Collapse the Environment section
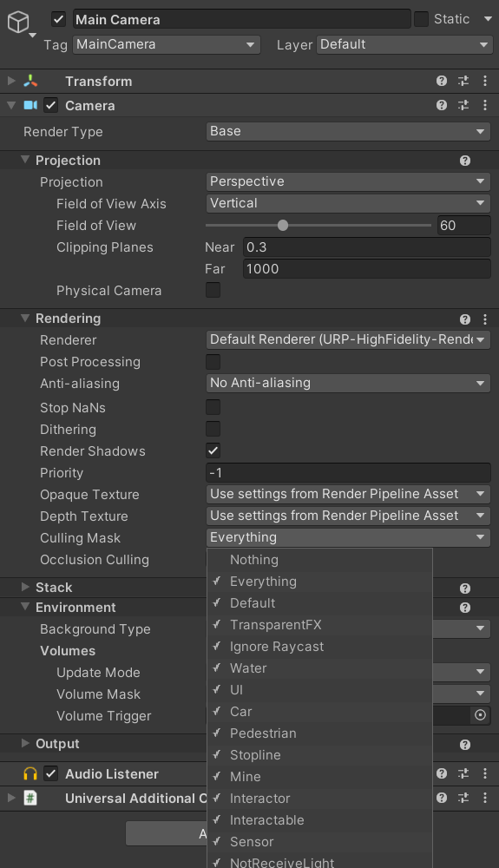Screen dimensions: 499x868 click(25, 607)
